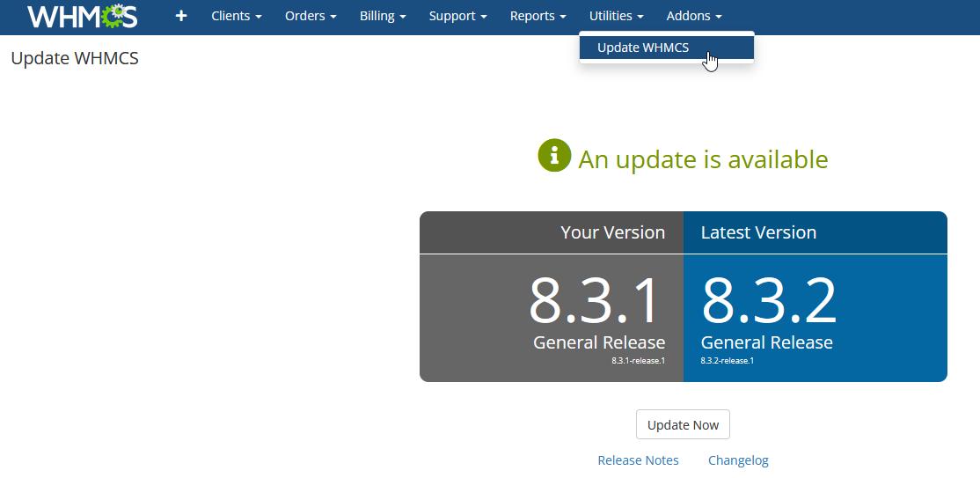
Task: Click the 8.3.1 version number
Action: click(x=594, y=300)
